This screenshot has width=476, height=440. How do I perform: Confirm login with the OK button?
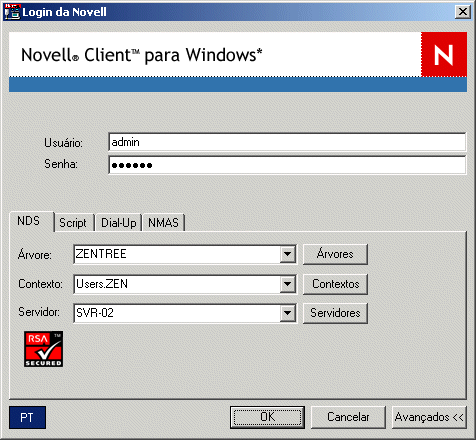click(x=267, y=417)
